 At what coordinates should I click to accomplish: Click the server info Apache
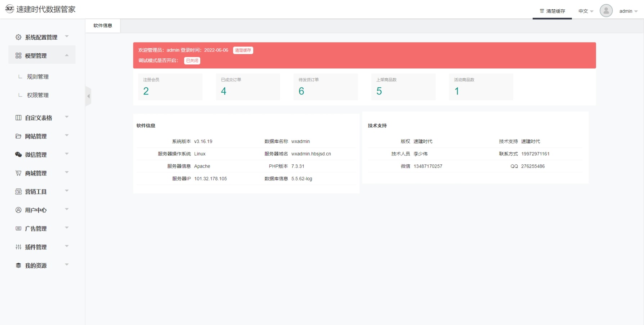point(202,166)
